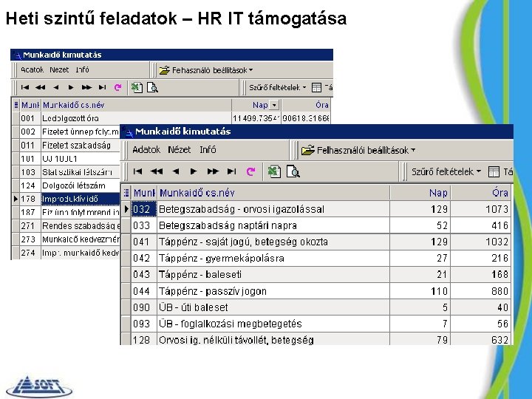
Task: Click Nap column header in front window
Action: pyautogui.click(x=420, y=193)
